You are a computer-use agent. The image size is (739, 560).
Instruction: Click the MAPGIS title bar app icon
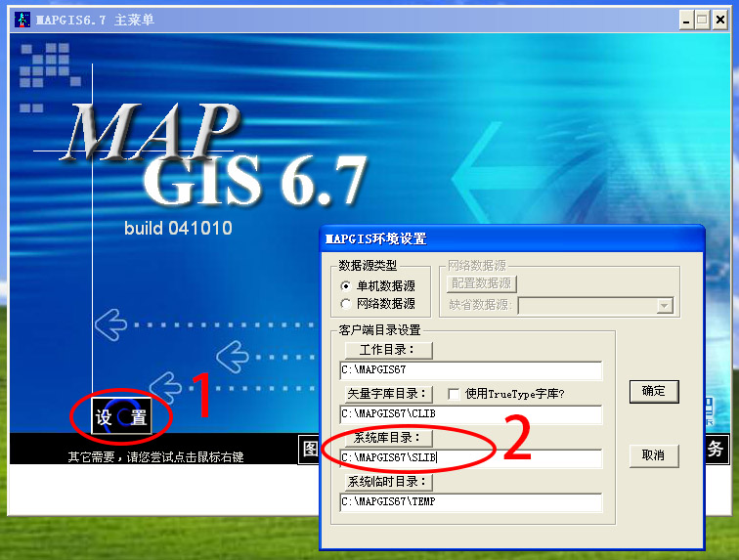point(22,20)
